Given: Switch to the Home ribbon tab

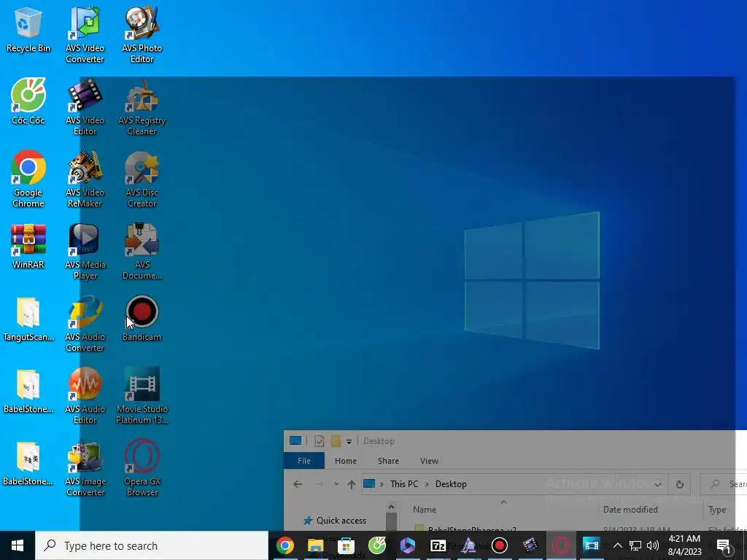Looking at the screenshot, I should 345,461.
